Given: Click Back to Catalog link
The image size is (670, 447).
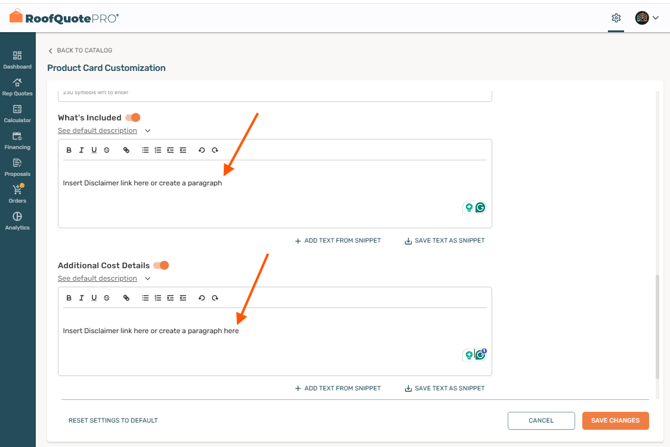Looking at the screenshot, I should 80,50.
